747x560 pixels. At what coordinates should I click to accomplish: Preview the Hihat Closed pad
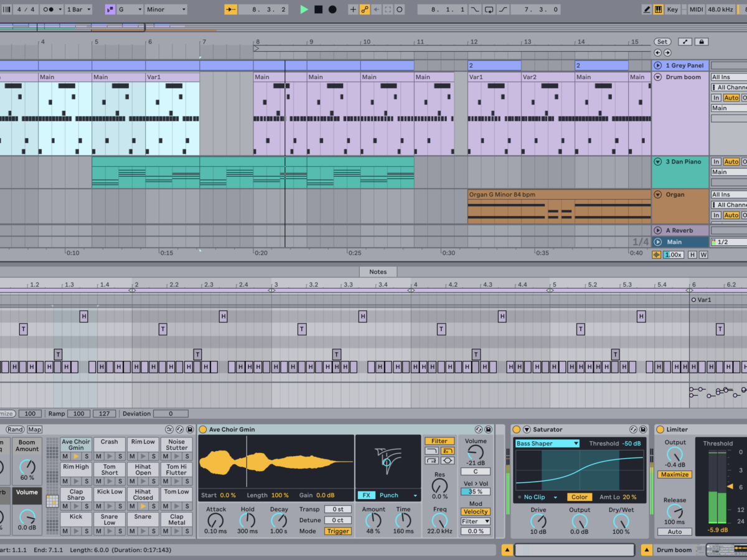tap(143, 506)
